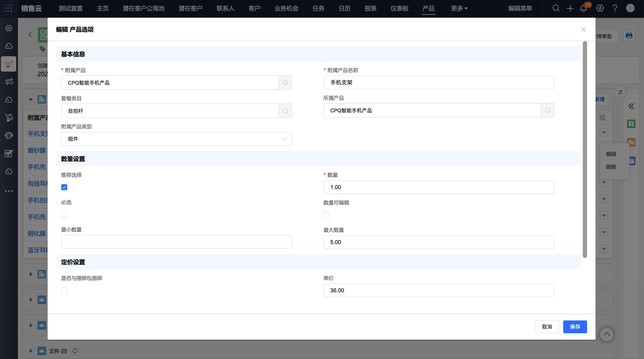Viewport: 644px width, 359px height.
Task: Open the app launcher grid icon
Action: (x=8, y=8)
